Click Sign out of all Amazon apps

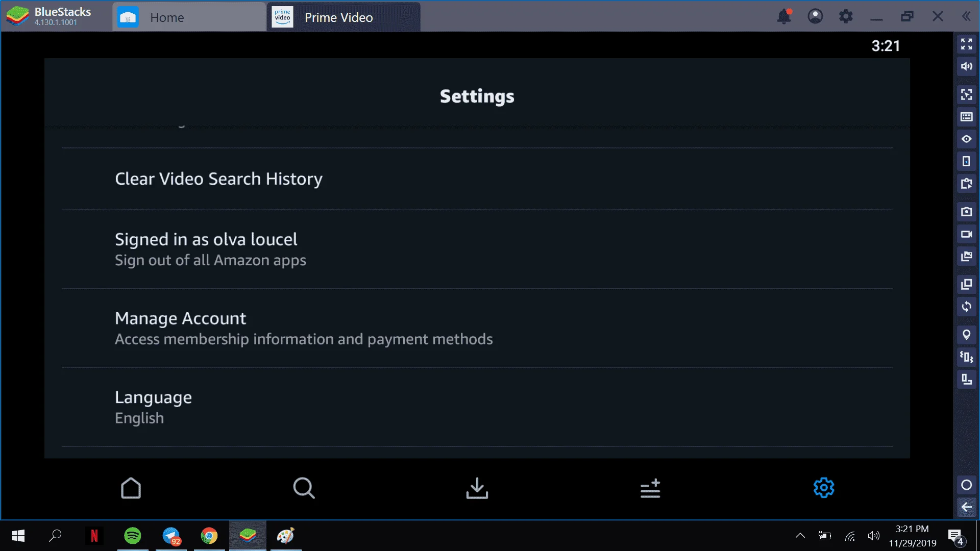pyautogui.click(x=210, y=260)
